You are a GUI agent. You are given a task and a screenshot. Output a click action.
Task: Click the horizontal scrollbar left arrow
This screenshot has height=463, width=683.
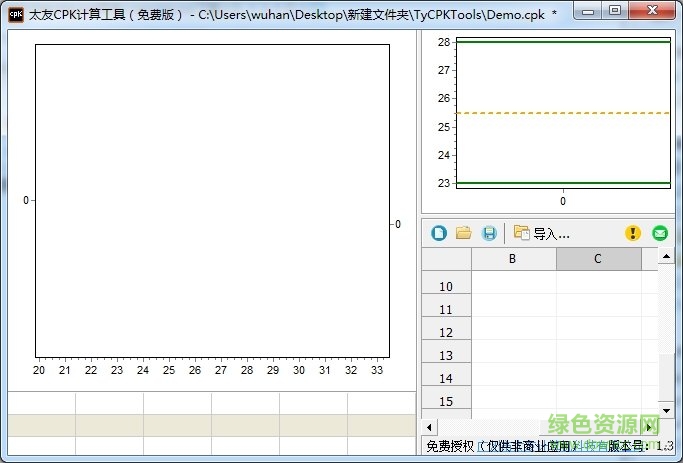[x=429, y=427]
